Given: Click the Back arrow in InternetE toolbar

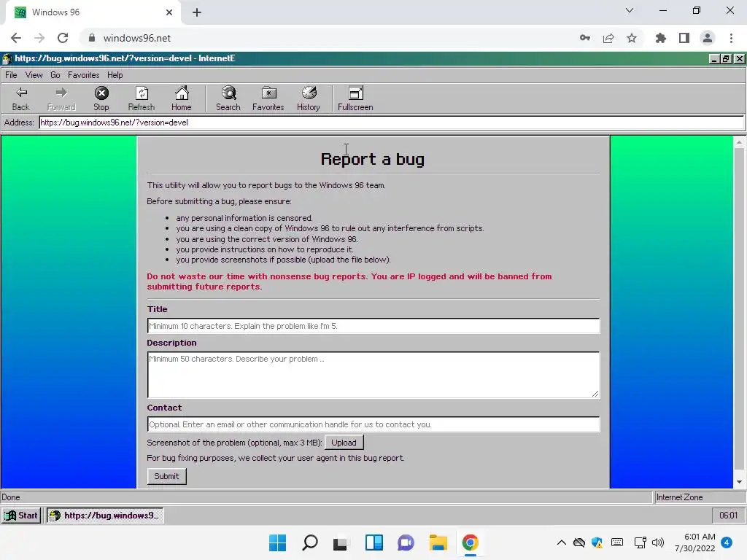Looking at the screenshot, I should point(21,98).
